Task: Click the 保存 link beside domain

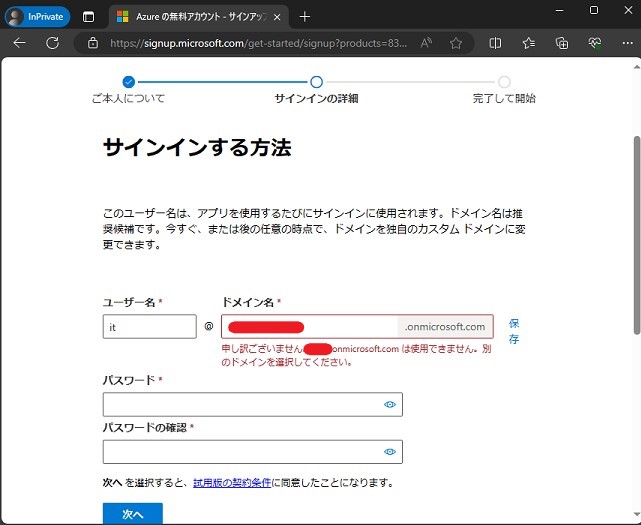Action: pyautogui.click(x=514, y=331)
